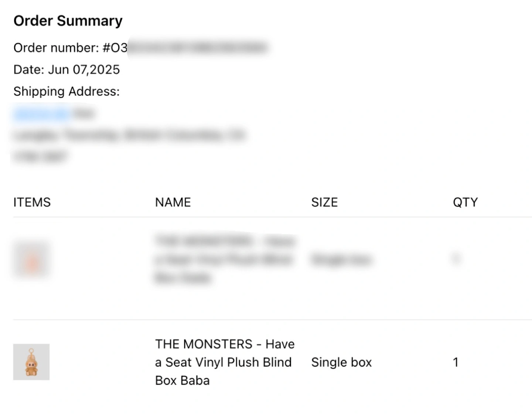Click the highlighted blurred recipient name

[42, 113]
